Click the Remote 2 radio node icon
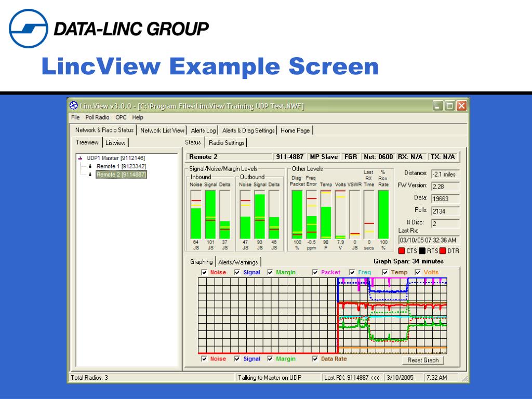 90,175
